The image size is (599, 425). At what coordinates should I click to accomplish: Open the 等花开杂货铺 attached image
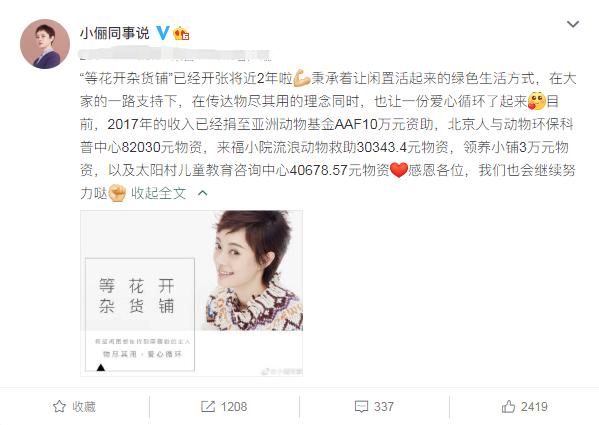pos(191,293)
